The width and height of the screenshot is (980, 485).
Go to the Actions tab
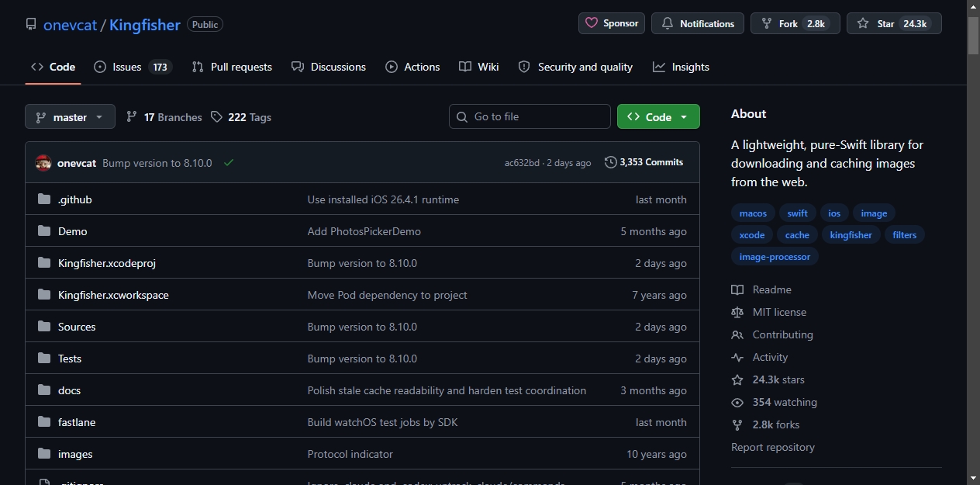(412, 67)
